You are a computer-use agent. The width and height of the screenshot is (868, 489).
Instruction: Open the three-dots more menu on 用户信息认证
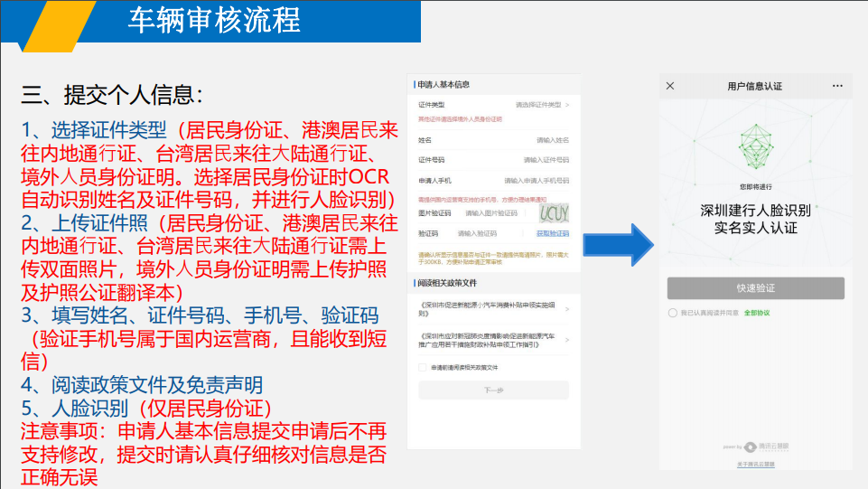pos(837,86)
